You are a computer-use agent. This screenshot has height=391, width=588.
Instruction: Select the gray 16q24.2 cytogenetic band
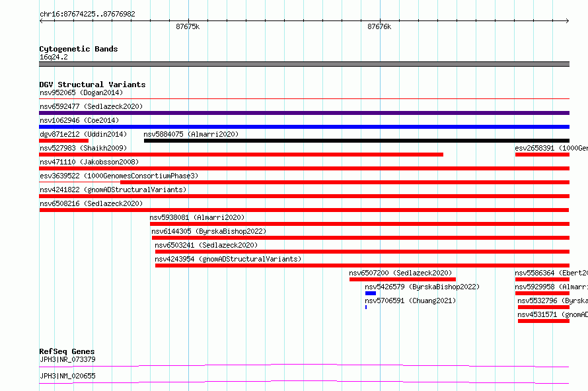pos(304,64)
